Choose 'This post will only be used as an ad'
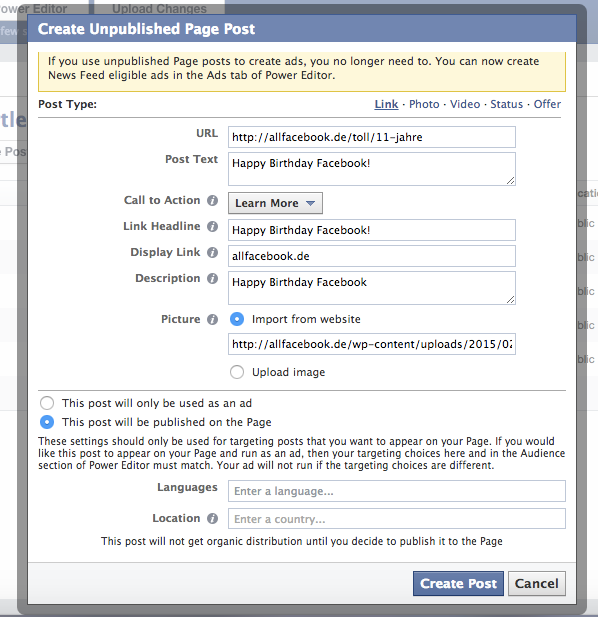The width and height of the screenshot is (598, 617). coord(47,403)
